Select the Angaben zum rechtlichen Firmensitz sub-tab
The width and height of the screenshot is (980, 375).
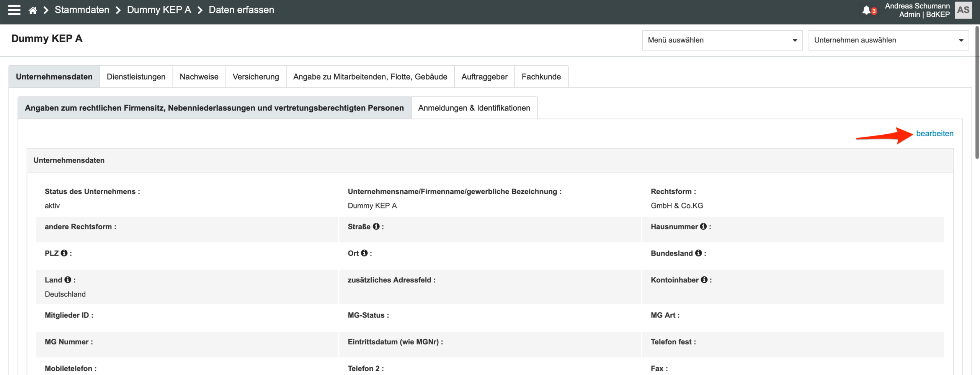click(214, 108)
